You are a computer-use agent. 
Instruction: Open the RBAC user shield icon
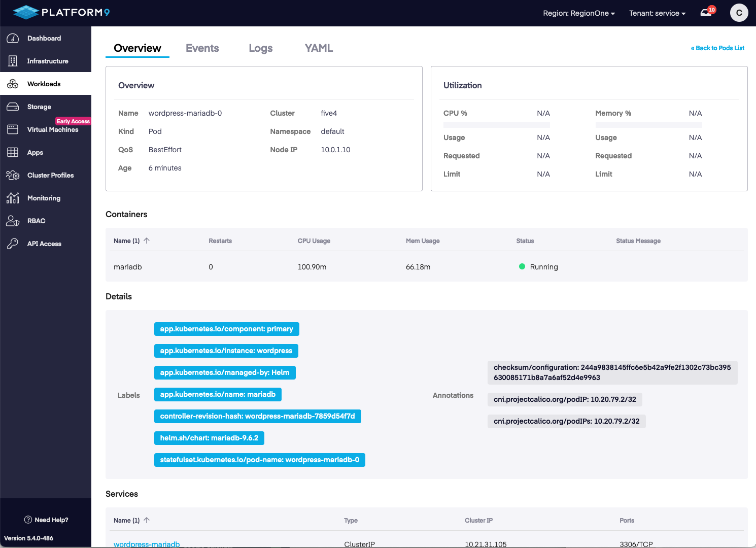(x=13, y=221)
